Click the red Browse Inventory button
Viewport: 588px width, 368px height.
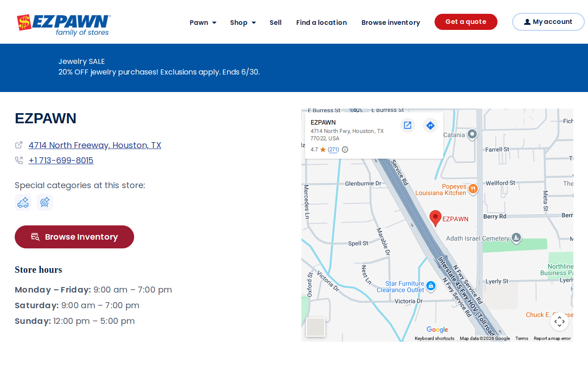(74, 237)
